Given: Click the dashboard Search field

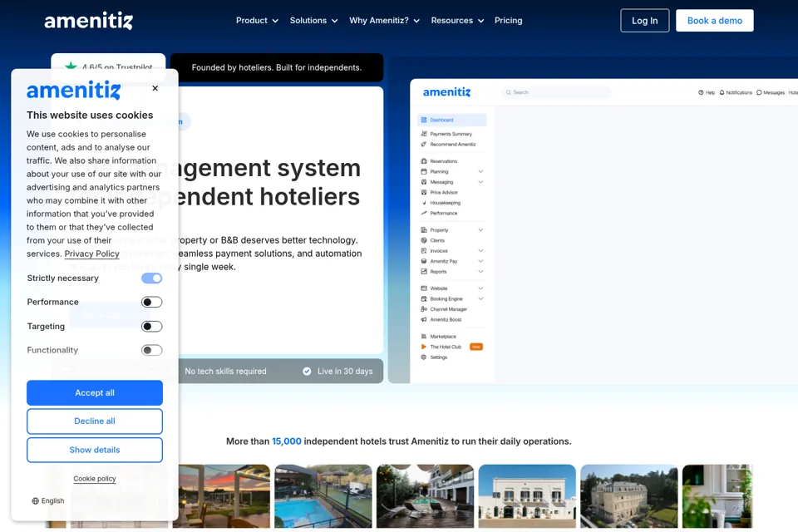Looking at the screenshot, I should click(556, 92).
